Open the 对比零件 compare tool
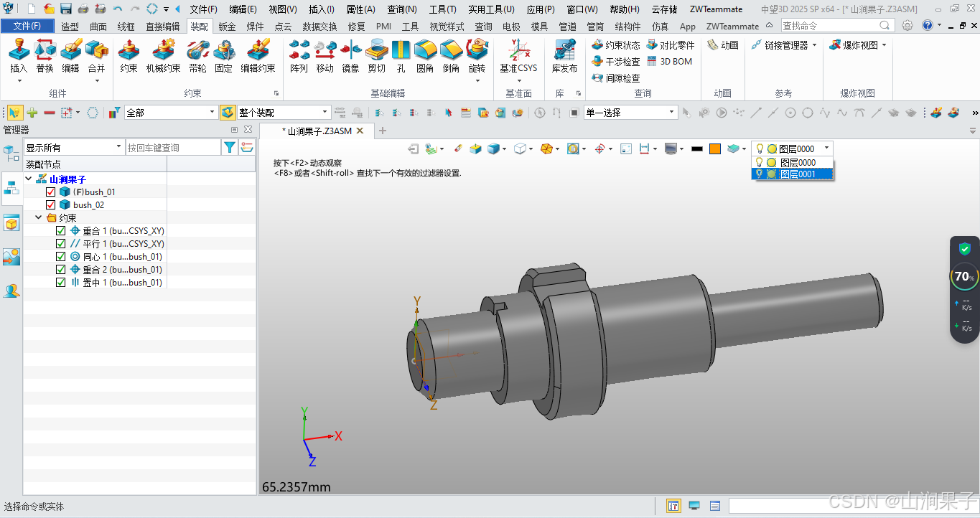 (x=671, y=45)
